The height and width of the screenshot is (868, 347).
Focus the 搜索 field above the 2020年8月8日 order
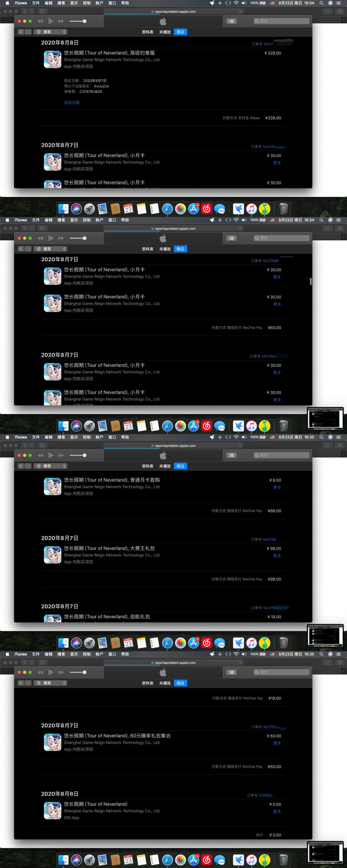click(281, 21)
